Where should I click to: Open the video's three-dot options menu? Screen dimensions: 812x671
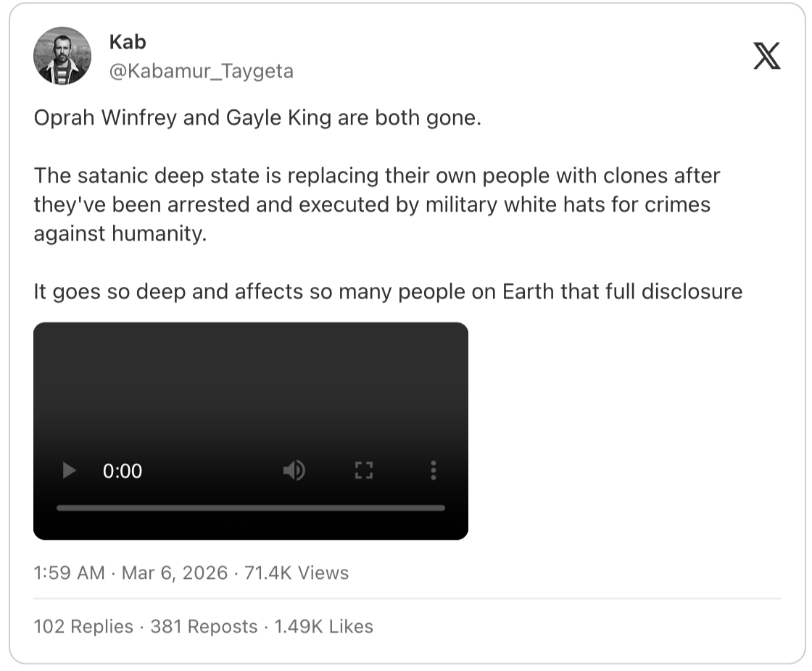pyautogui.click(x=433, y=471)
